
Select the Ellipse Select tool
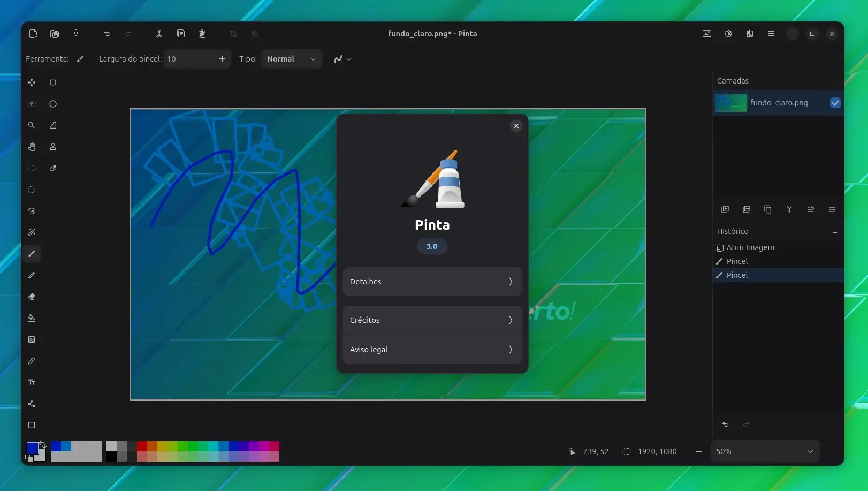[32, 190]
